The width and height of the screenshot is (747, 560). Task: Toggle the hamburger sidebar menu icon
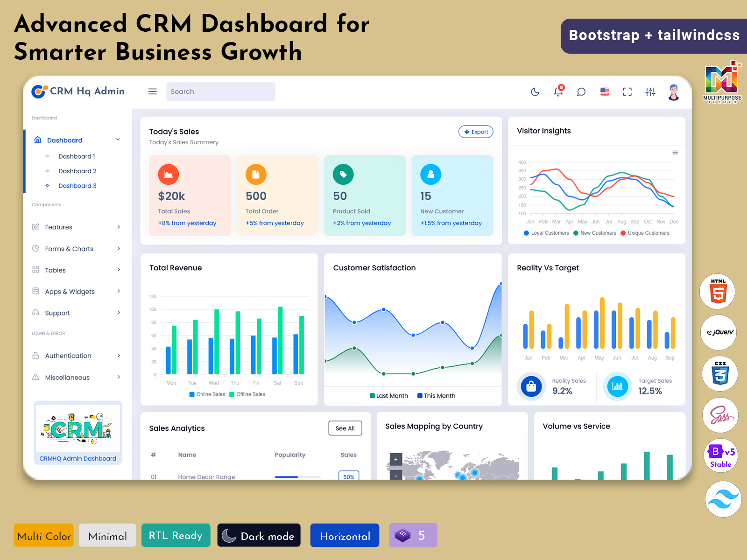click(x=152, y=91)
